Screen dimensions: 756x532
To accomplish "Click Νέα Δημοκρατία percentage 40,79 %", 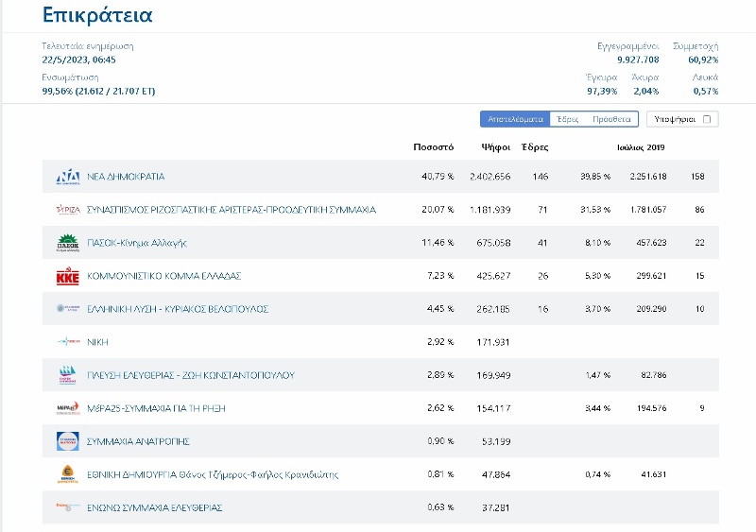I will (438, 177).
